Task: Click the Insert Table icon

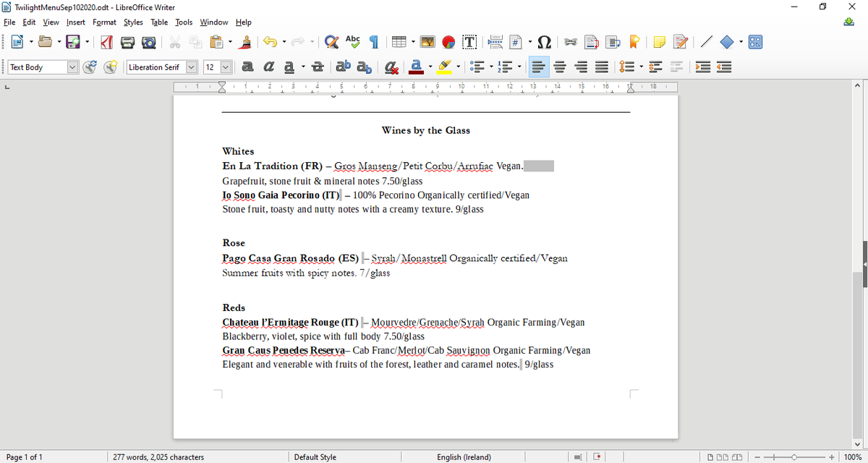Action: coord(399,43)
